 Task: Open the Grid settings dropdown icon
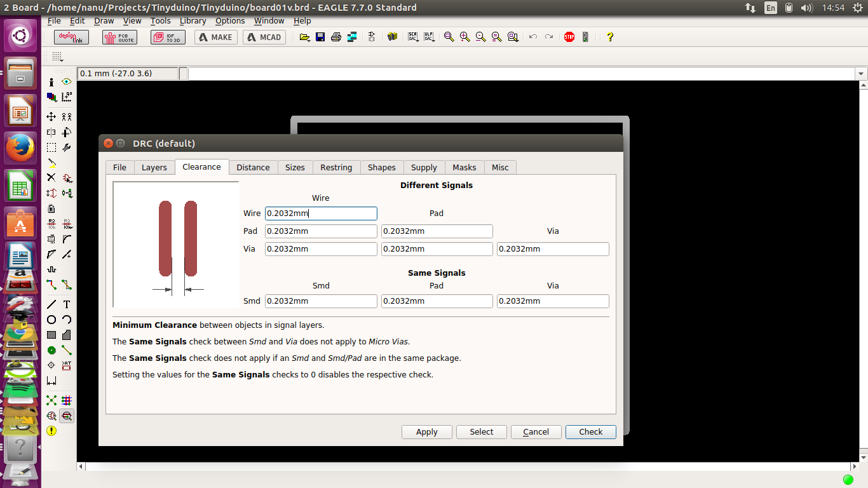tap(57, 57)
